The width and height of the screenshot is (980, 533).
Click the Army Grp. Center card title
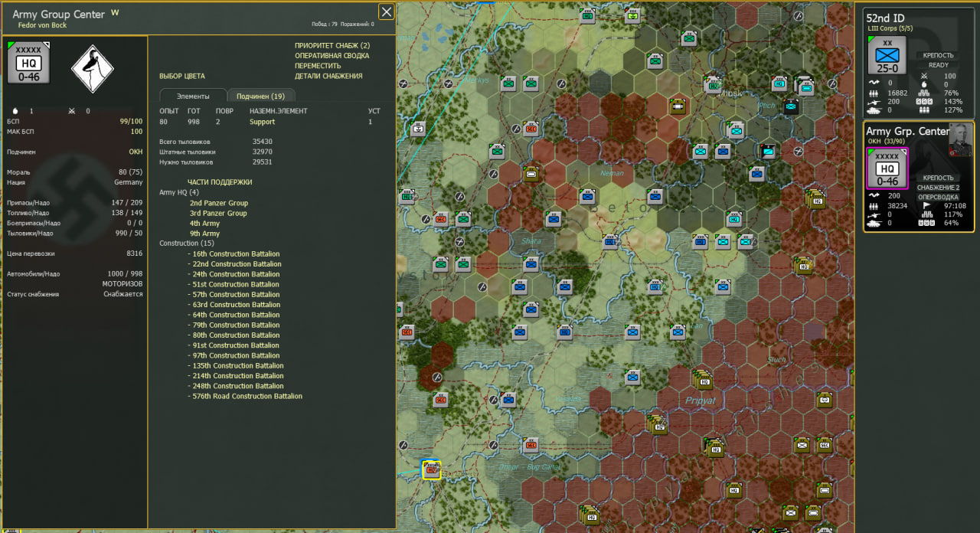point(907,131)
